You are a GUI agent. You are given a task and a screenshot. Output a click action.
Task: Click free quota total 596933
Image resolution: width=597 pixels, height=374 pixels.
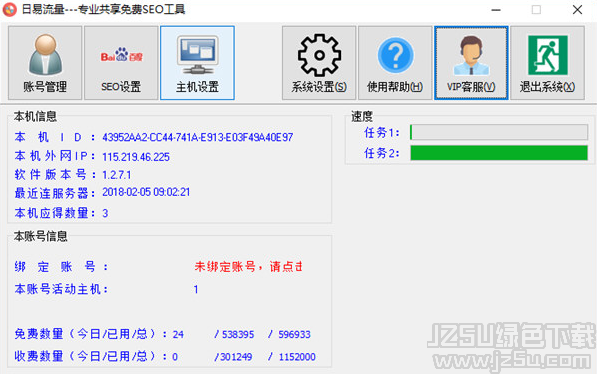pos(294,334)
